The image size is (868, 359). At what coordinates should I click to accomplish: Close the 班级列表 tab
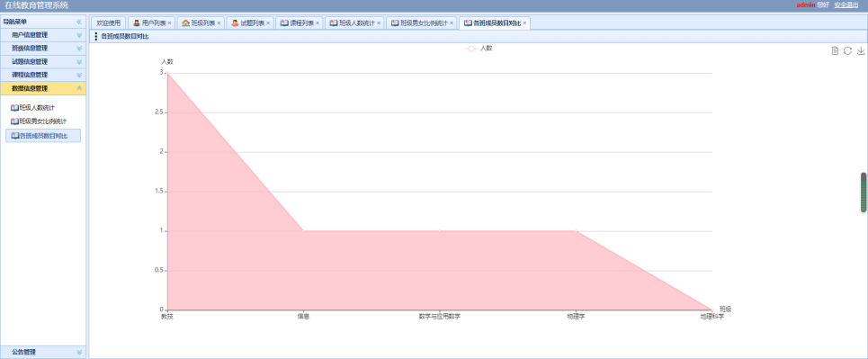pyautogui.click(x=219, y=23)
